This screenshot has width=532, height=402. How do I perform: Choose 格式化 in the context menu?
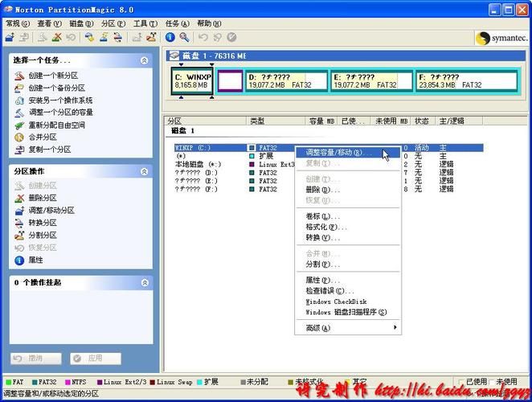pyautogui.click(x=348, y=228)
